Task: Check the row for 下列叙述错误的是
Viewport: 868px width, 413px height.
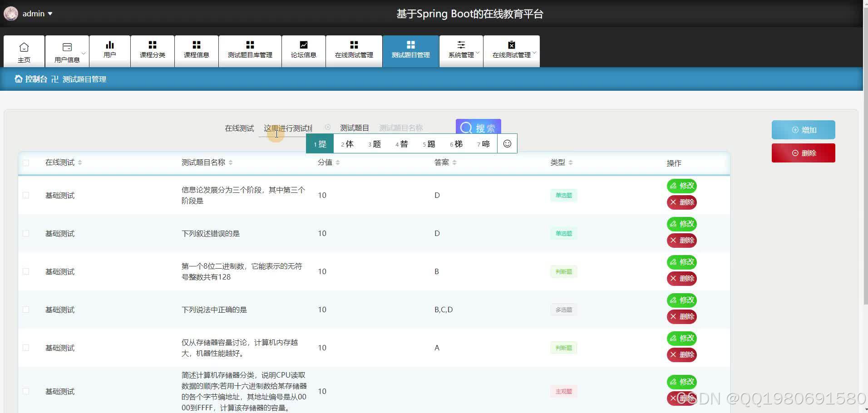Action: (x=26, y=233)
